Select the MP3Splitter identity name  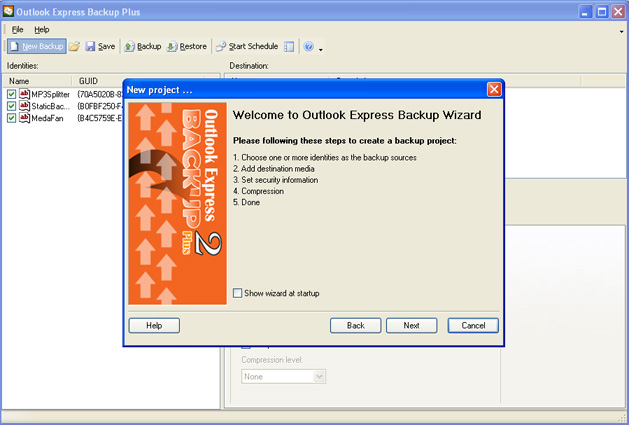pyautogui.click(x=51, y=94)
